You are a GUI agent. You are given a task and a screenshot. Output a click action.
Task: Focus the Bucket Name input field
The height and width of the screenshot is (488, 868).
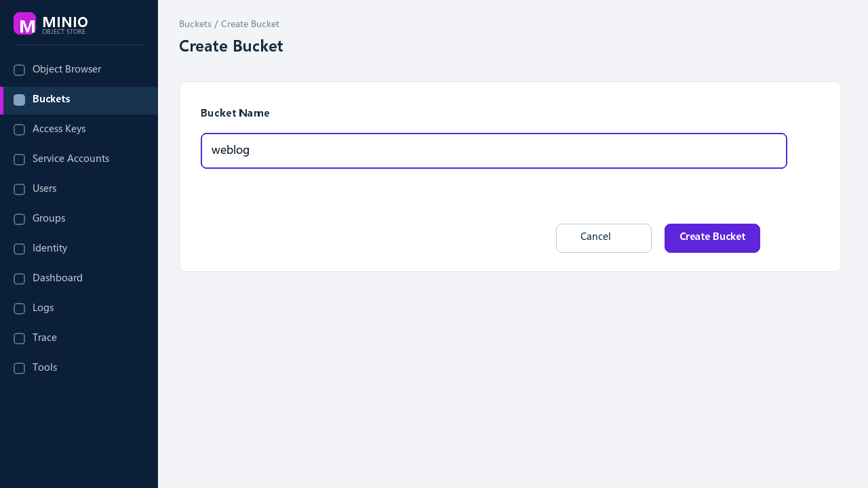tap(494, 150)
